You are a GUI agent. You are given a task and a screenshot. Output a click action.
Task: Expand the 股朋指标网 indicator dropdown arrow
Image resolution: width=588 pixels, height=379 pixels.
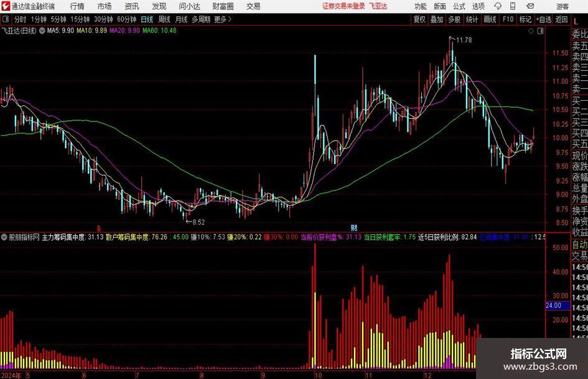[x=4, y=237]
